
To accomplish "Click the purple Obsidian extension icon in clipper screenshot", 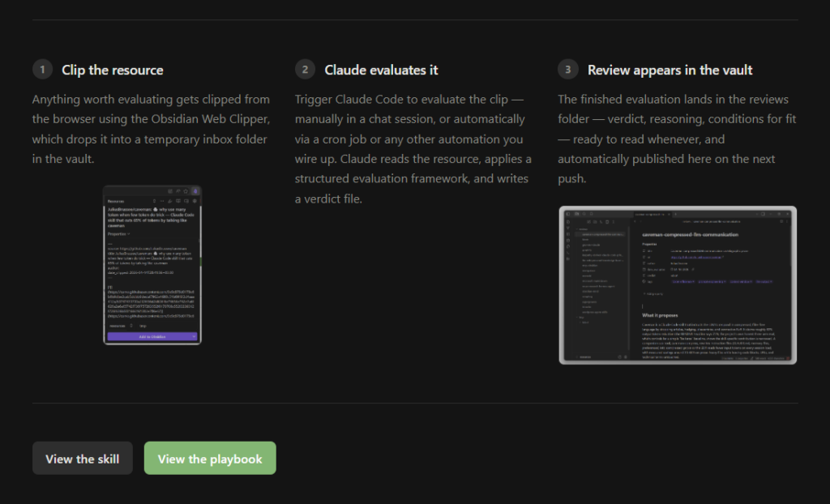I will coord(195,191).
